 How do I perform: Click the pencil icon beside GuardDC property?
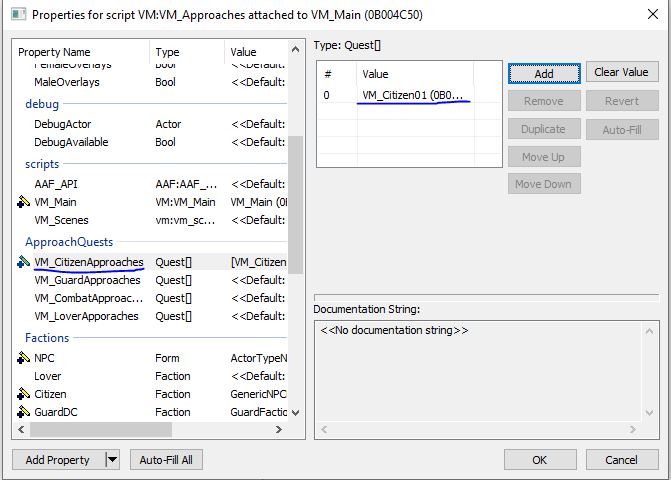[x=23, y=412]
